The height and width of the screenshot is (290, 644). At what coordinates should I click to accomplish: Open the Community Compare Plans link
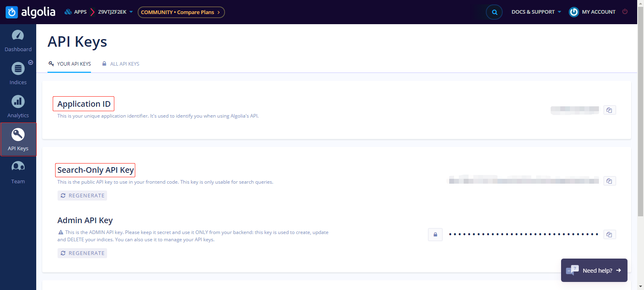[181, 12]
